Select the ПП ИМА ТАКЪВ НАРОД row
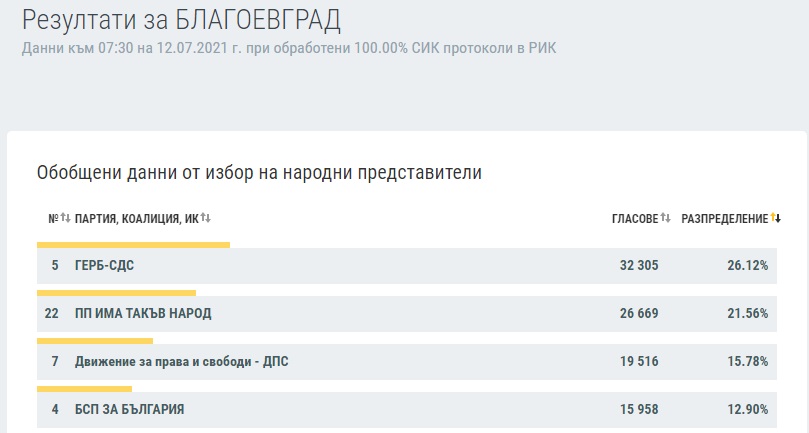Screen dimensions: 809x433 407,313
